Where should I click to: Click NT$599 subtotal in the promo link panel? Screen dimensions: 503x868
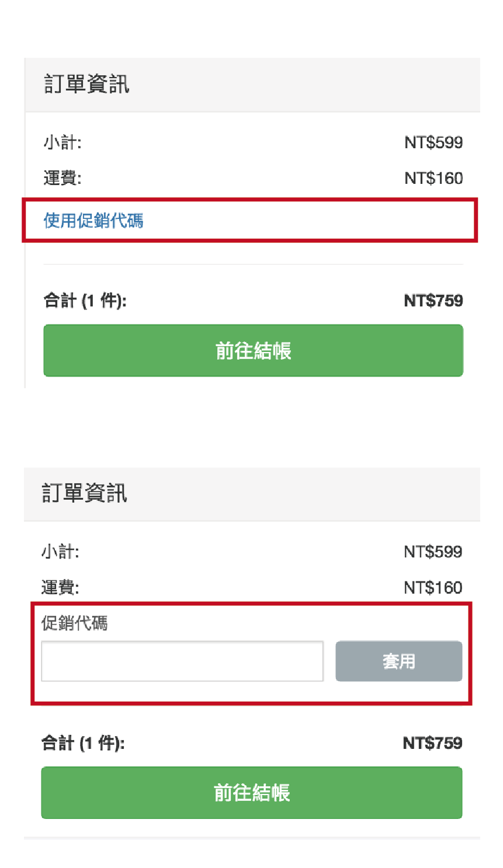point(433,142)
